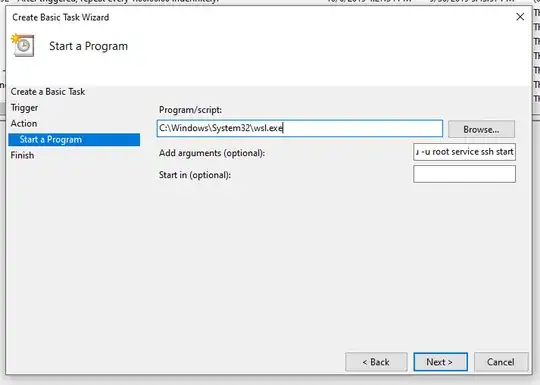540x385 pixels.
Task: Open the Browse... file picker
Action: click(x=481, y=129)
